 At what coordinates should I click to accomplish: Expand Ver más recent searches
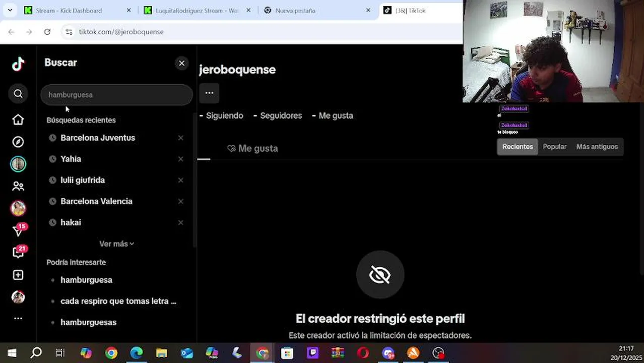[116, 244]
